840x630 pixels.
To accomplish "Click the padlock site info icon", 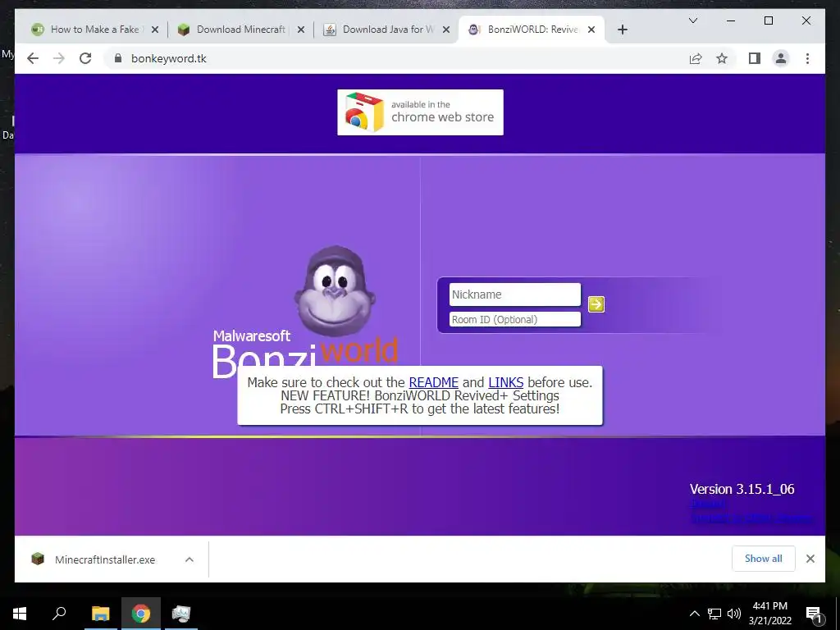I will coord(118,58).
